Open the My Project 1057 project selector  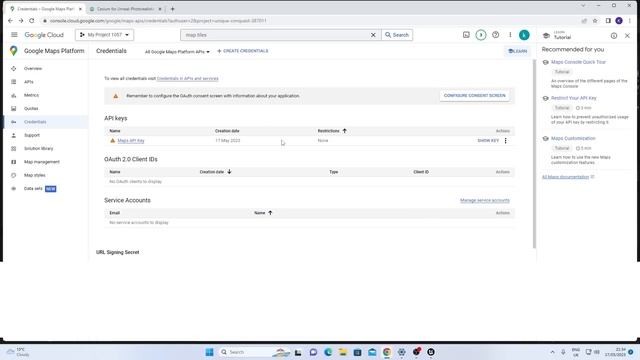point(104,35)
